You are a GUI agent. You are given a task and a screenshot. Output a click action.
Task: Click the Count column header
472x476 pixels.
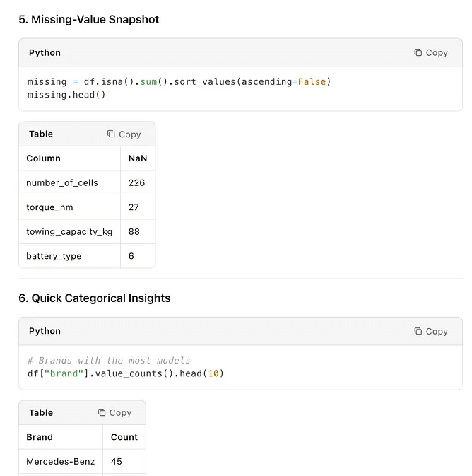click(x=124, y=437)
